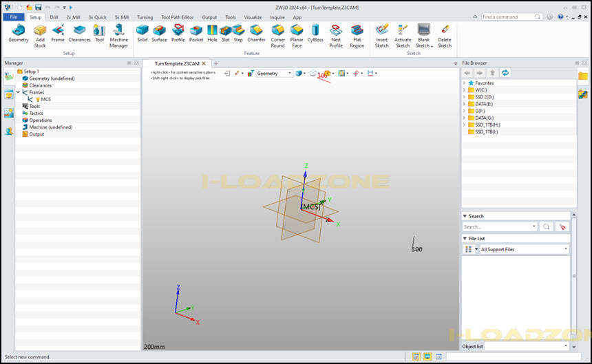
Task: Open the File menu
Action: point(14,17)
